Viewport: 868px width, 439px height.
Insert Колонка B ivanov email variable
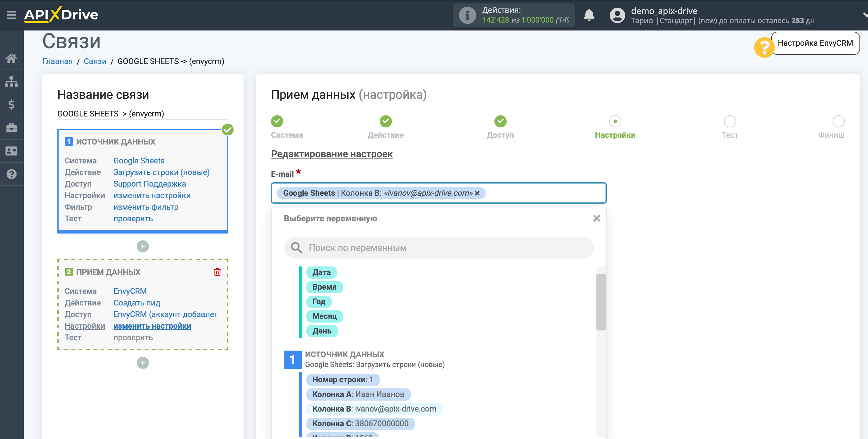point(374,409)
